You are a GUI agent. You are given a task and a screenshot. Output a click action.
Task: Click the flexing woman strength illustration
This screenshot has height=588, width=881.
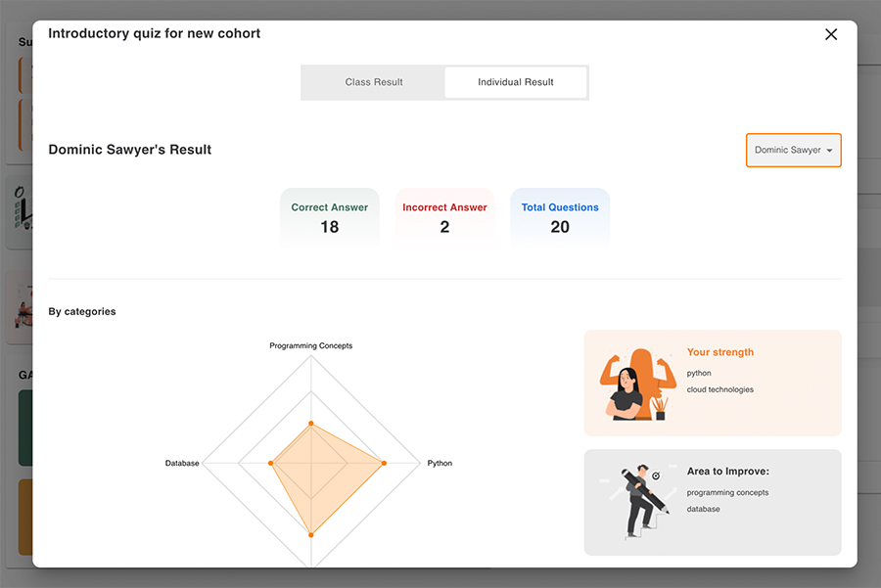[x=631, y=384]
